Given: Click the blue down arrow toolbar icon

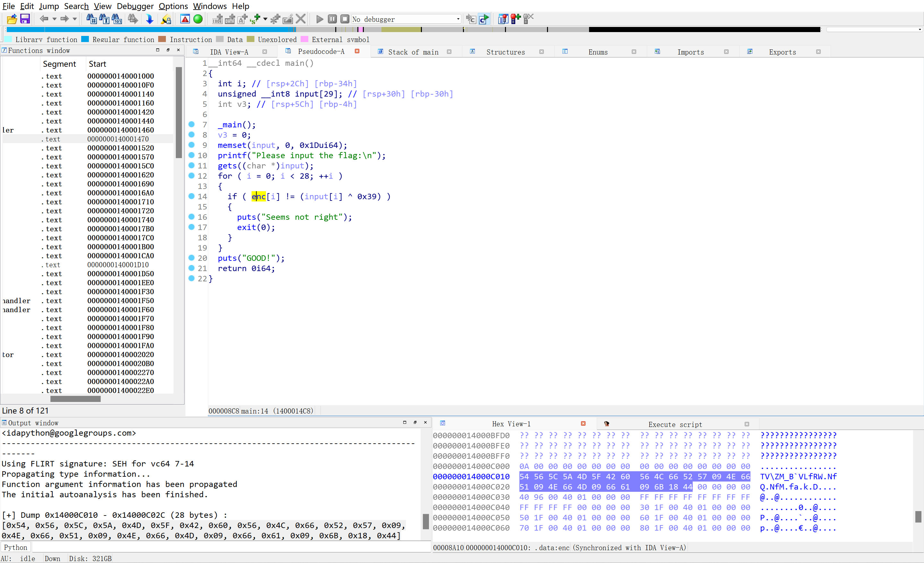Looking at the screenshot, I should click(149, 19).
